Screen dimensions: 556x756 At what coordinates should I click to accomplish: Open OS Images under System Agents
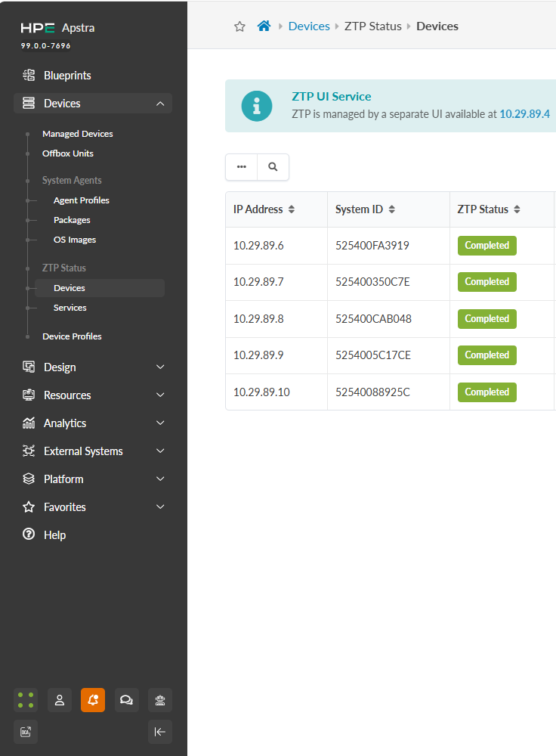[x=75, y=240]
